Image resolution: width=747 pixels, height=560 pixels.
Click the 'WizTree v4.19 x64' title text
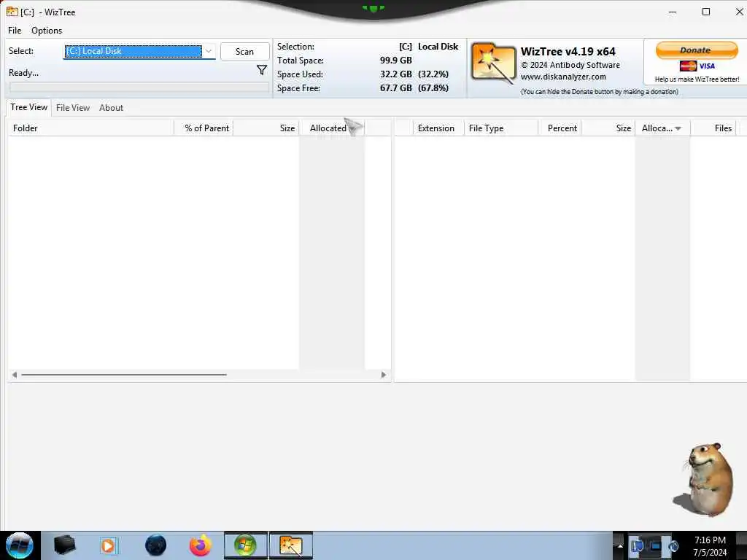568,52
